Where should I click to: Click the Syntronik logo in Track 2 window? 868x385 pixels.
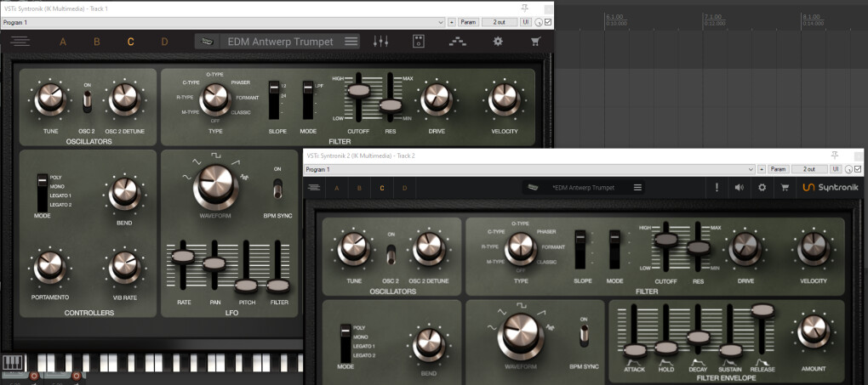[831, 188]
